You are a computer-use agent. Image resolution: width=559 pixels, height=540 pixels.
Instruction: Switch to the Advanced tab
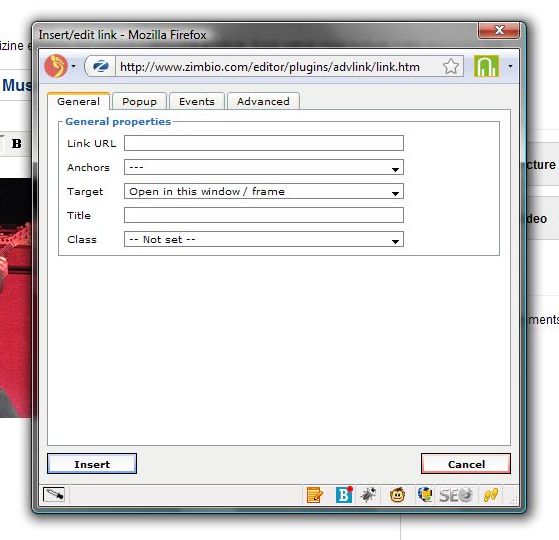click(263, 101)
